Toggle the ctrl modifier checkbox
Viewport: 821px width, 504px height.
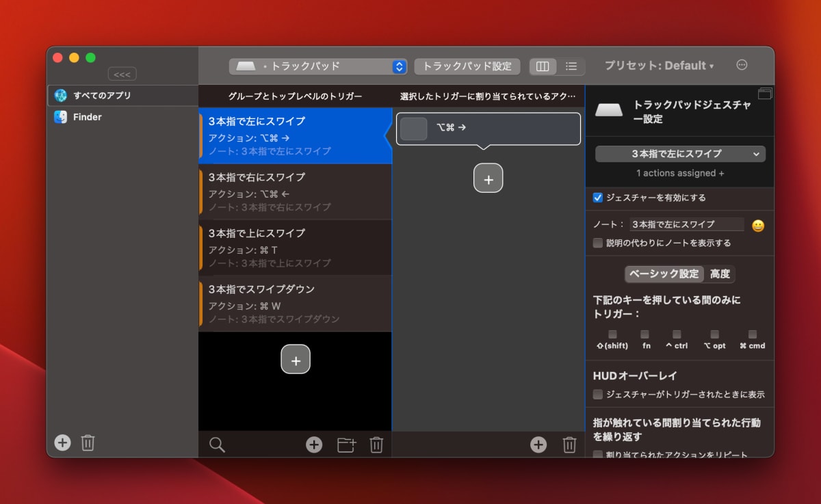[677, 334]
